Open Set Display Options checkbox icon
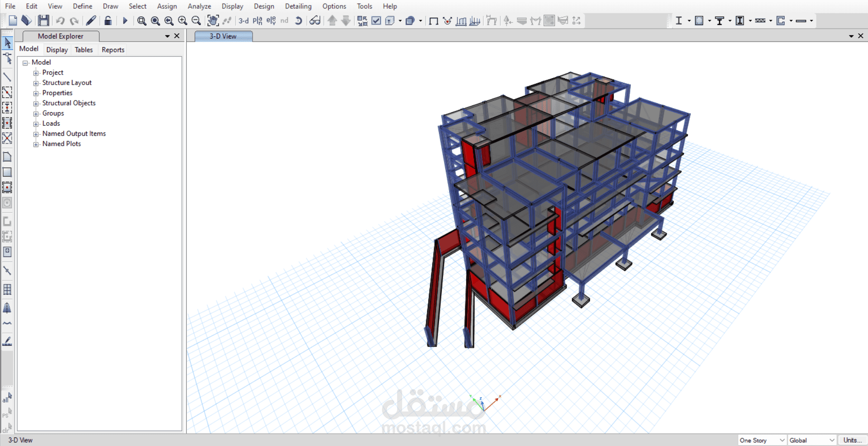 coord(376,20)
